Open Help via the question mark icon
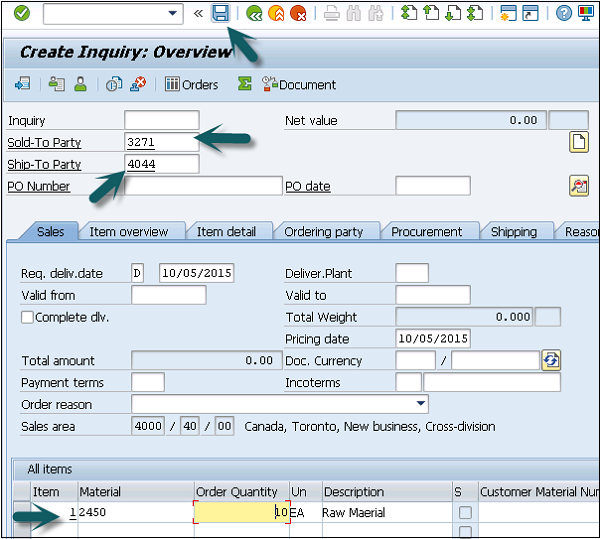 pyautogui.click(x=563, y=13)
